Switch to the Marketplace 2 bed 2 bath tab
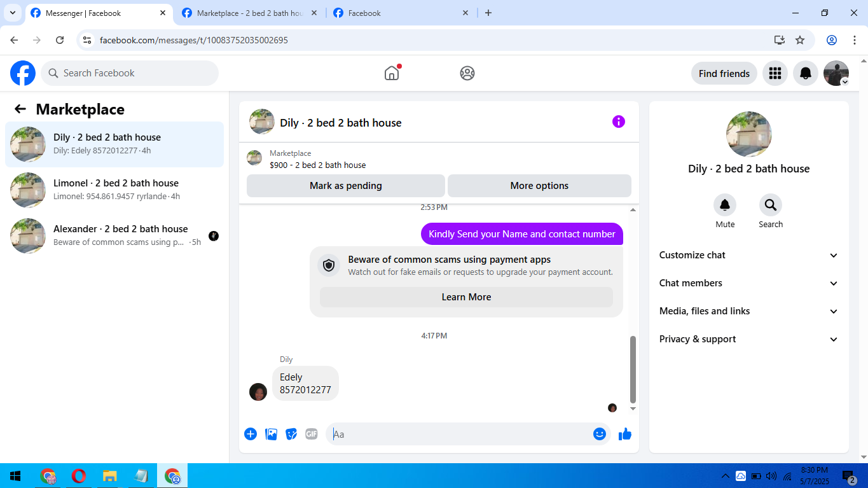 250,13
